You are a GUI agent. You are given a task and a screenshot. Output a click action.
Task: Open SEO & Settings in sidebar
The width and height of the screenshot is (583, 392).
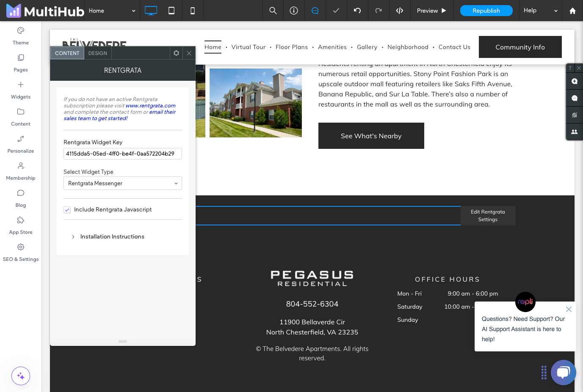pyautogui.click(x=21, y=252)
